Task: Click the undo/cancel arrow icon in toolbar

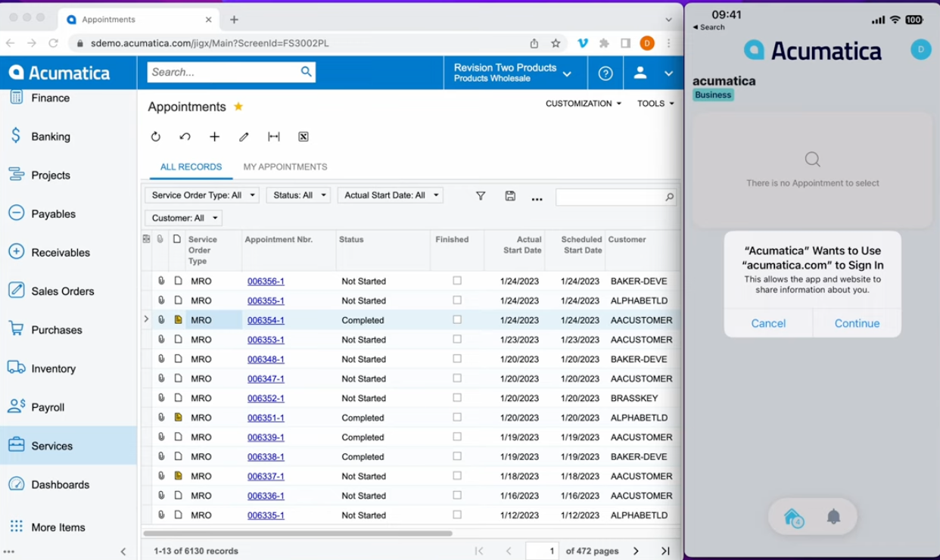Action: (185, 137)
